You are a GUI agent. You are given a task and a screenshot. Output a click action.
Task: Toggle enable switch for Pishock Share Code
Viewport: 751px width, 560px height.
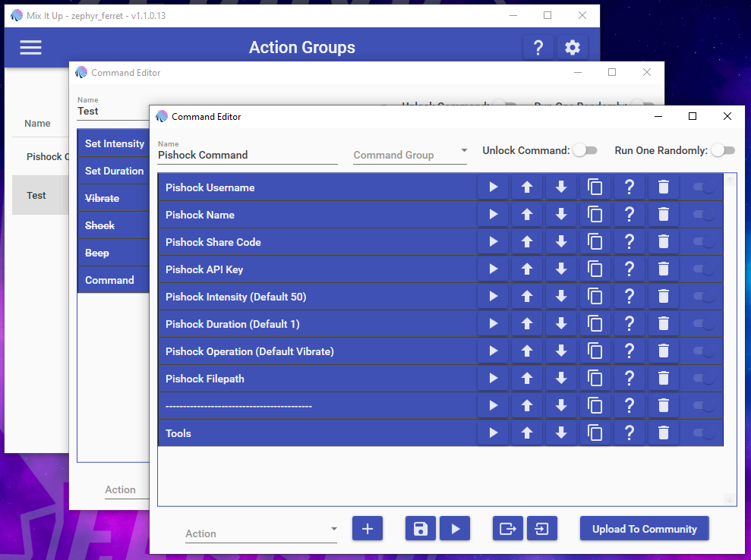[x=704, y=242]
